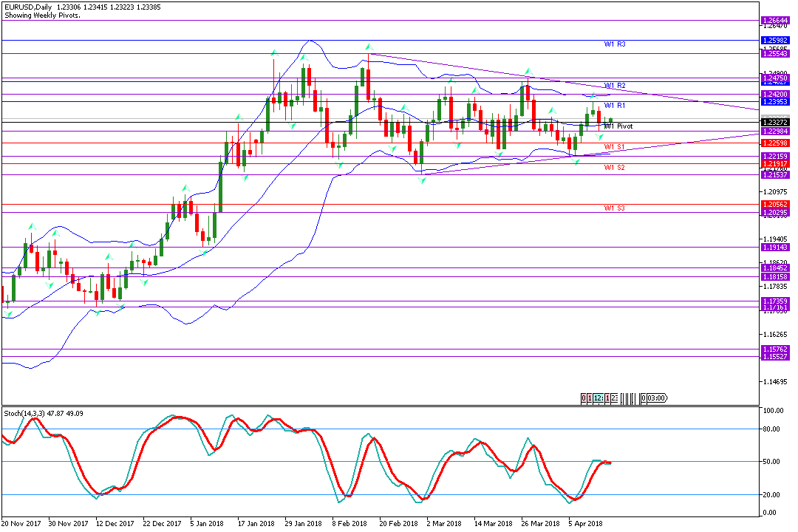Click the cyan 12: event marker
The height and width of the screenshot is (532, 798).
coord(598,398)
